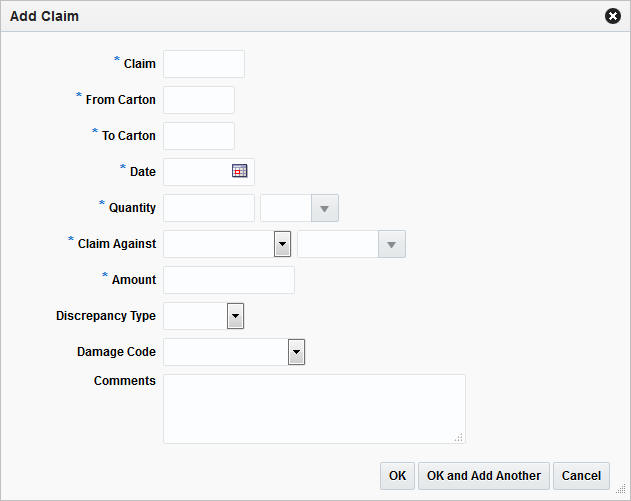Select the To Carton text box
The image size is (631, 501).
tap(199, 136)
